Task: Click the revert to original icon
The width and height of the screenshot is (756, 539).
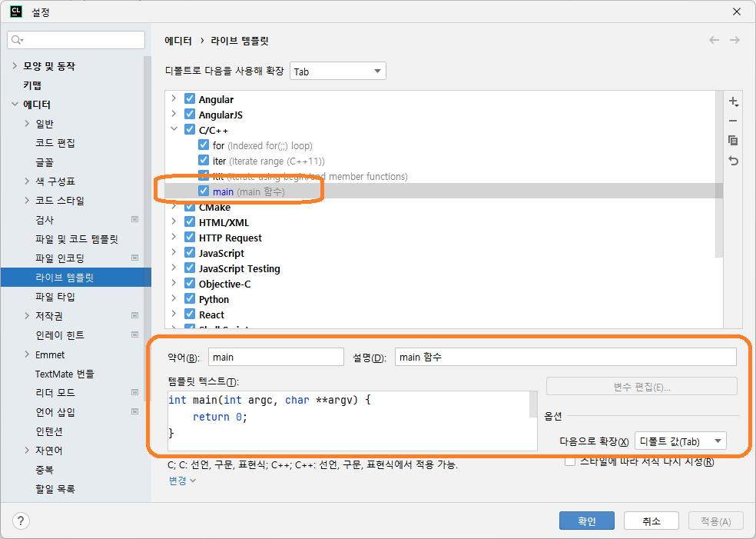Action: [734, 161]
